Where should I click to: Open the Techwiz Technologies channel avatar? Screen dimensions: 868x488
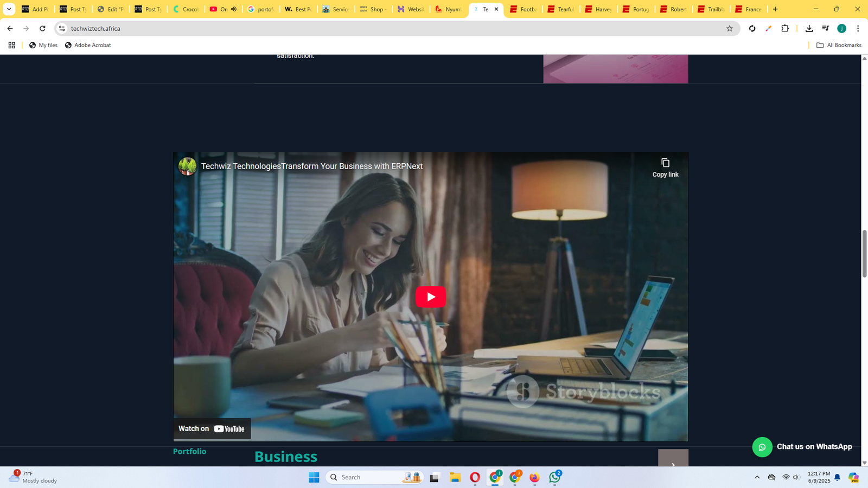point(188,166)
